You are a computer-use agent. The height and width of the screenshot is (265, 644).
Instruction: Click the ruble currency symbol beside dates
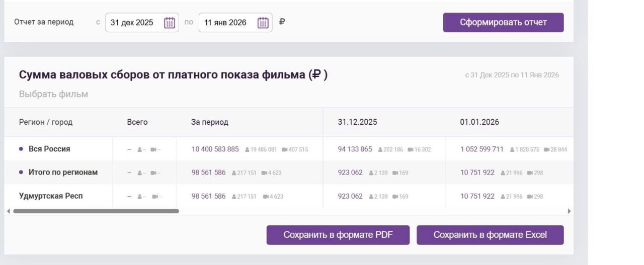(282, 22)
